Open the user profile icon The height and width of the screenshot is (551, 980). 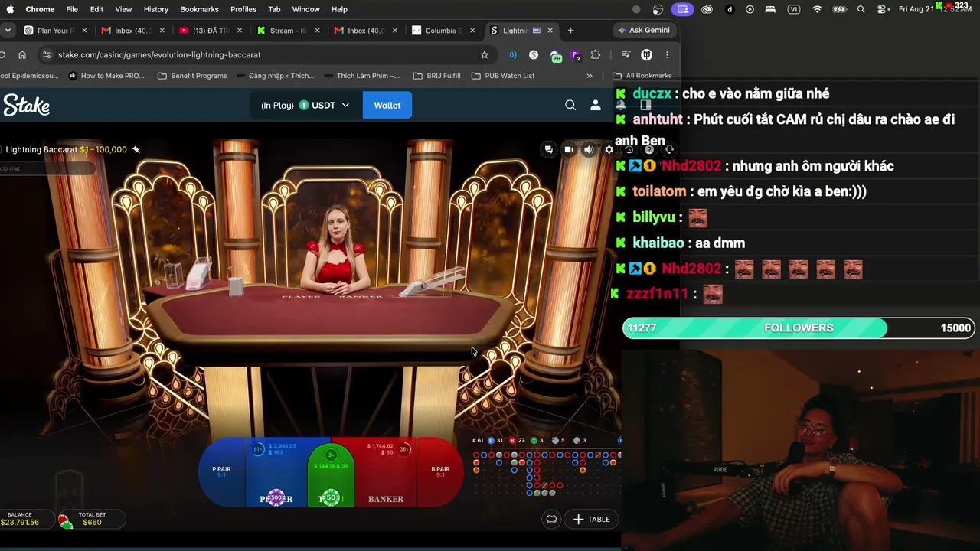coord(596,105)
